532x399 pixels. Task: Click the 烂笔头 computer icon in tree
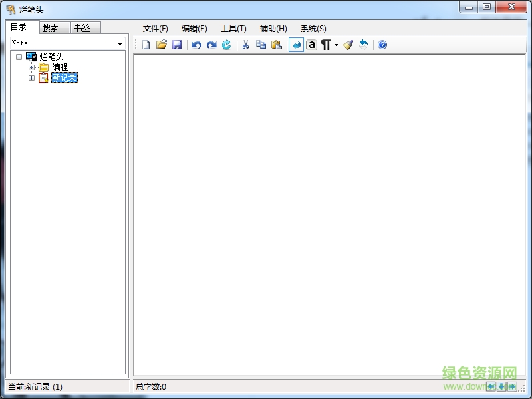(x=31, y=57)
